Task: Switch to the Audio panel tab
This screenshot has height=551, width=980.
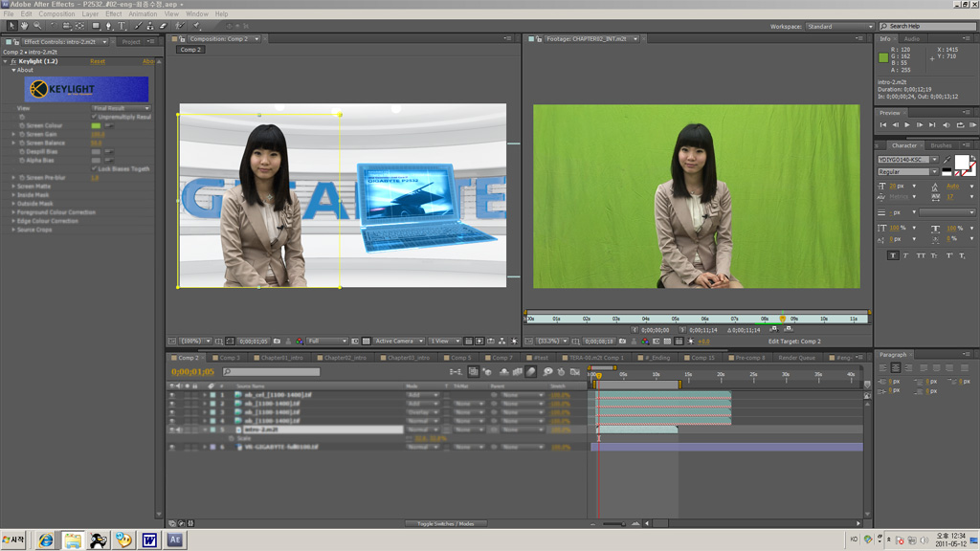Action: click(911, 38)
